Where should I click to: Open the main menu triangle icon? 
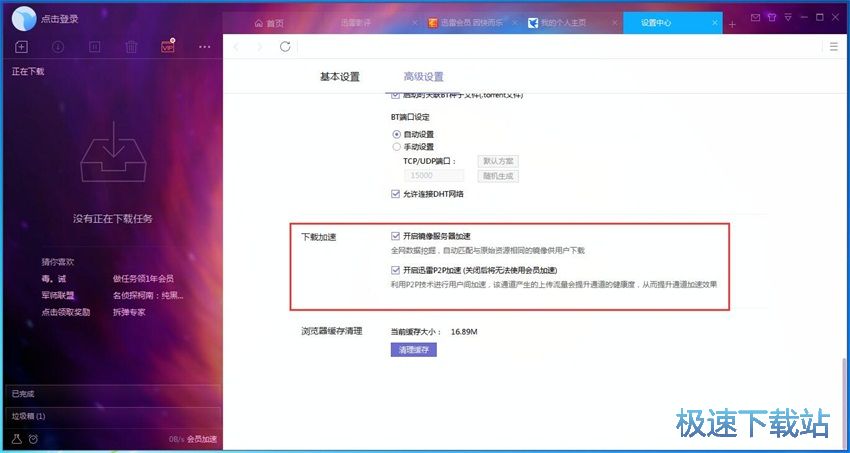pyautogui.click(x=789, y=17)
